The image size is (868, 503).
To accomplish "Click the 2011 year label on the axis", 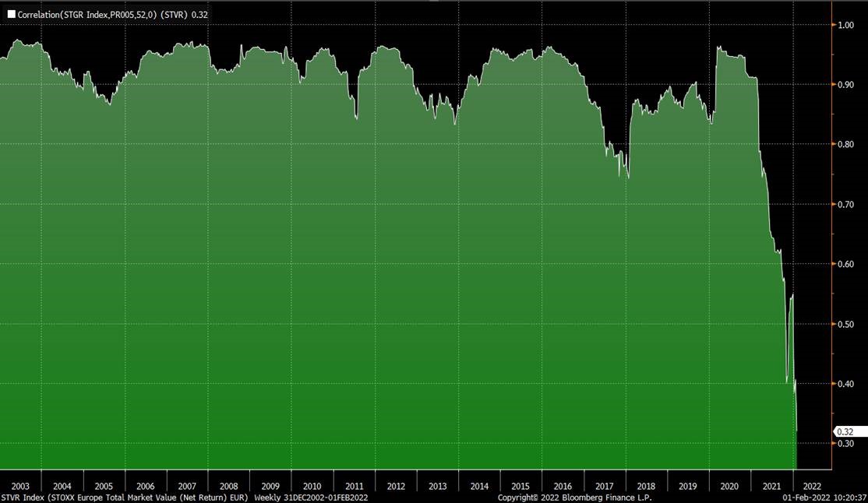I will (x=354, y=485).
